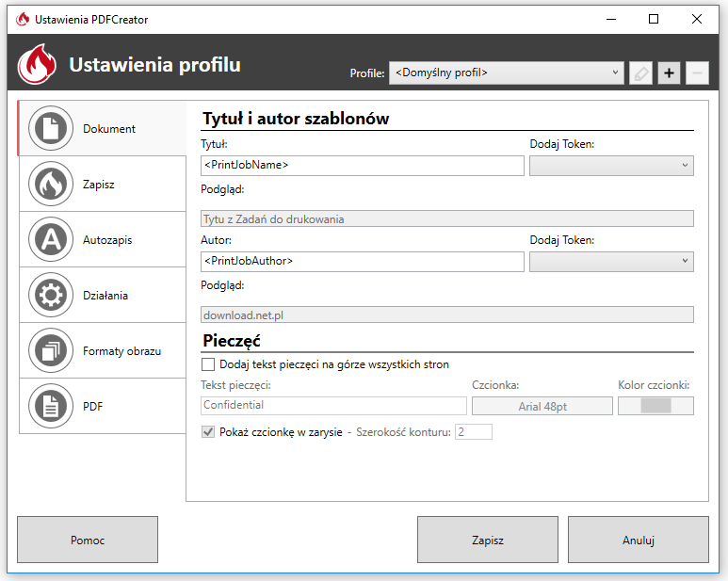The width and height of the screenshot is (728, 581).
Task: Remove profile with the minus button
Action: click(697, 73)
